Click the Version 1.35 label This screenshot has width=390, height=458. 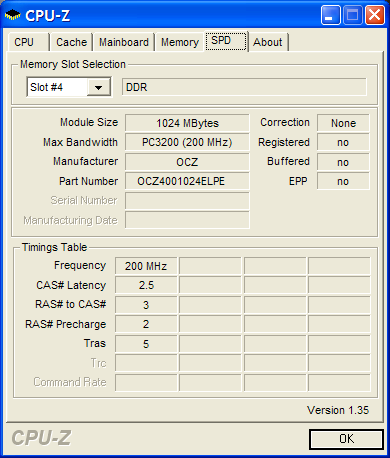(338, 410)
